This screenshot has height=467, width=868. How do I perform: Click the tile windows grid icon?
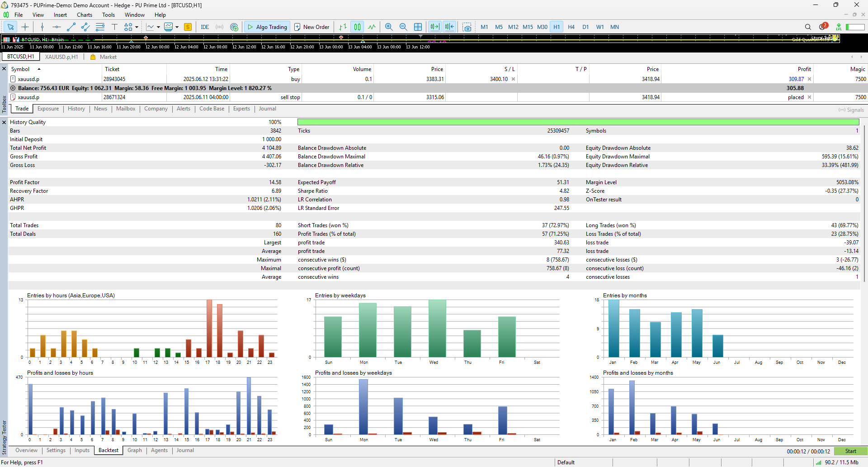tap(418, 27)
